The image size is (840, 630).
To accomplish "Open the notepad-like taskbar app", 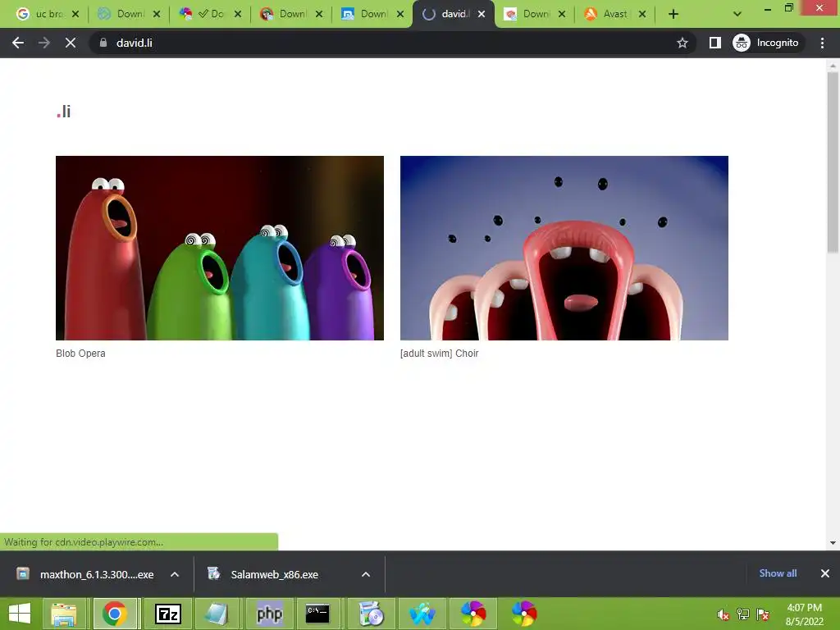I will (217, 614).
